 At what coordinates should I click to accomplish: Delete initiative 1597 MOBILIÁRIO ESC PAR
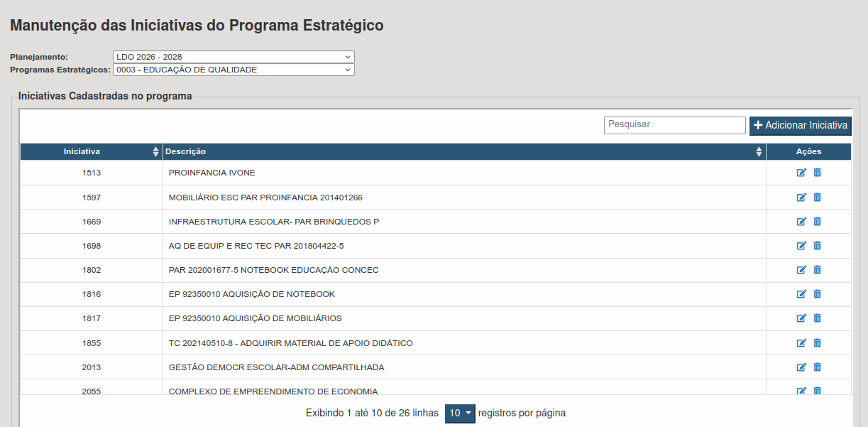point(817,197)
